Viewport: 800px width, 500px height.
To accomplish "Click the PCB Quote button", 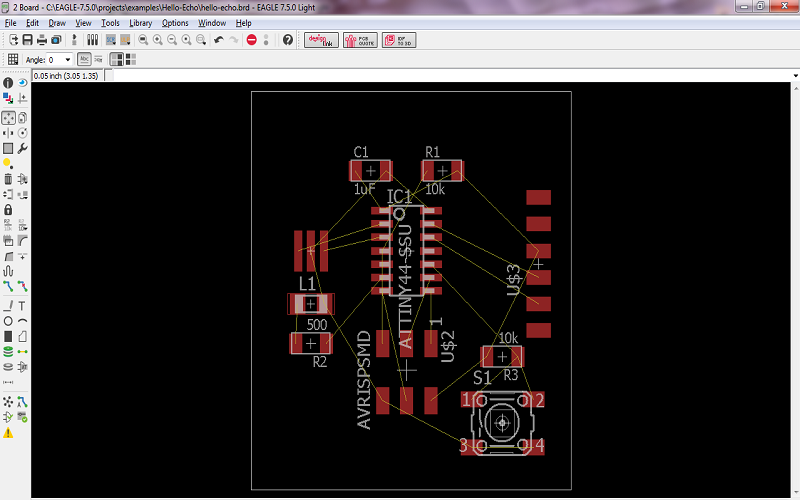I will point(360,40).
